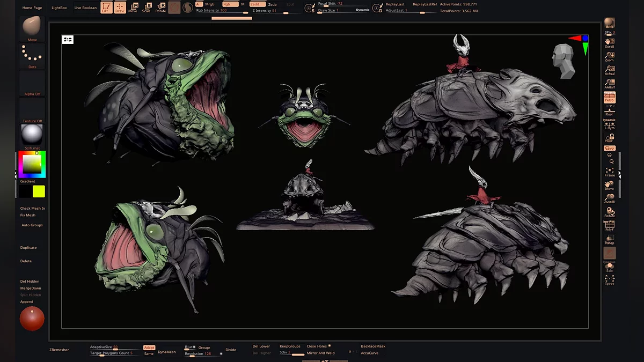Select the yellow secondary color swatch
Image resolution: width=644 pixels, height=362 pixels.
point(39,191)
